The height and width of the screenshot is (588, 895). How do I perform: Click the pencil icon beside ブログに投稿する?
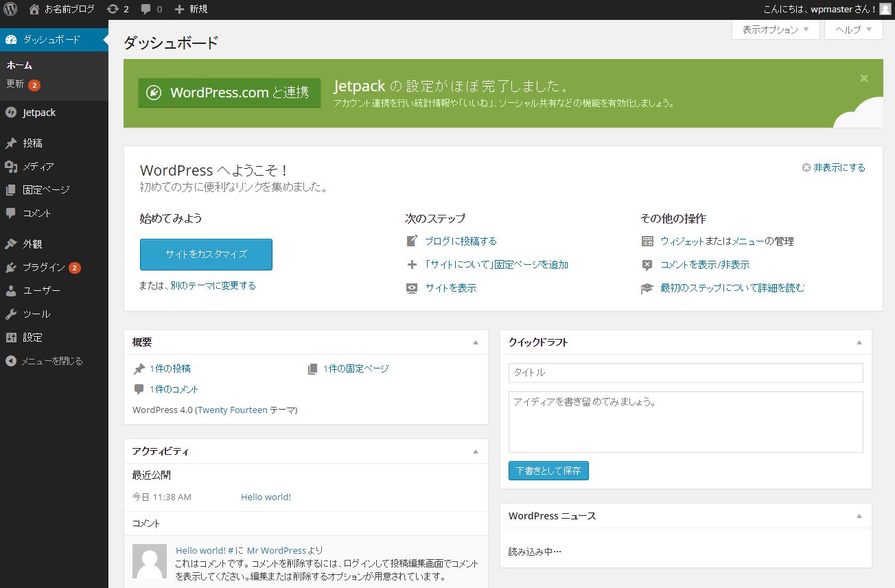pos(412,241)
